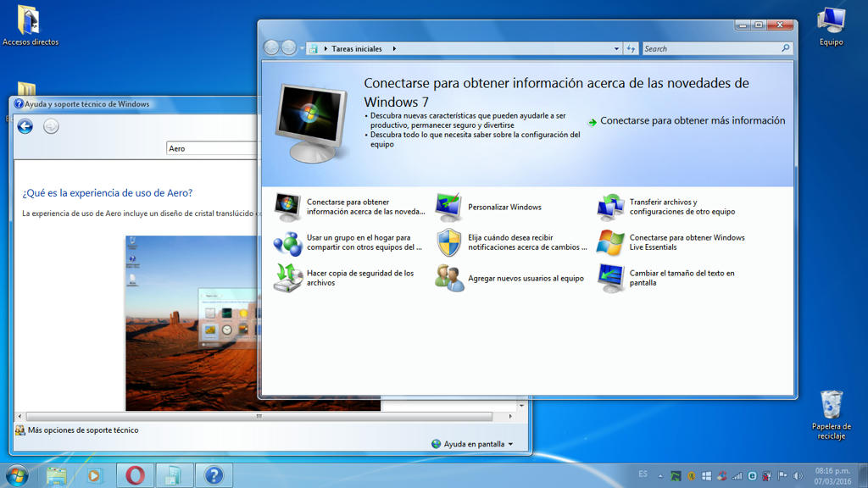
Task: Click the Show desktop button at taskbar end
Action: (862, 476)
